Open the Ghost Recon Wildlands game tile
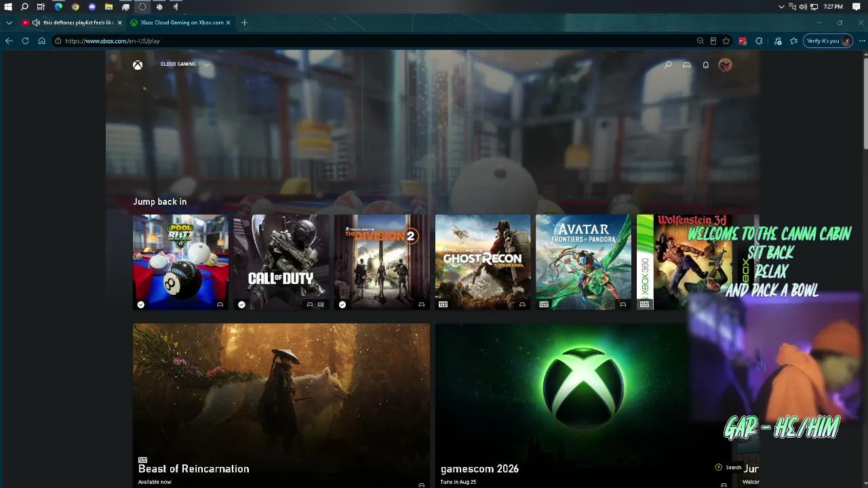 [x=483, y=262]
